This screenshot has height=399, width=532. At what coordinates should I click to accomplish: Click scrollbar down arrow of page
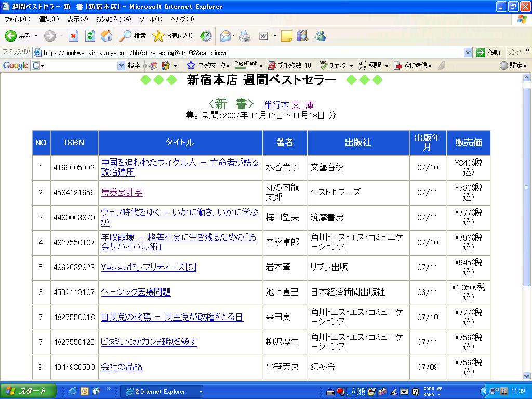[x=527, y=376]
